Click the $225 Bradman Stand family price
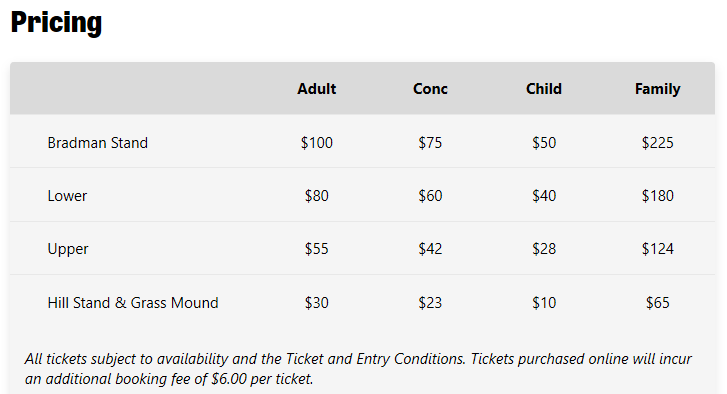The image size is (727, 394). coord(657,143)
